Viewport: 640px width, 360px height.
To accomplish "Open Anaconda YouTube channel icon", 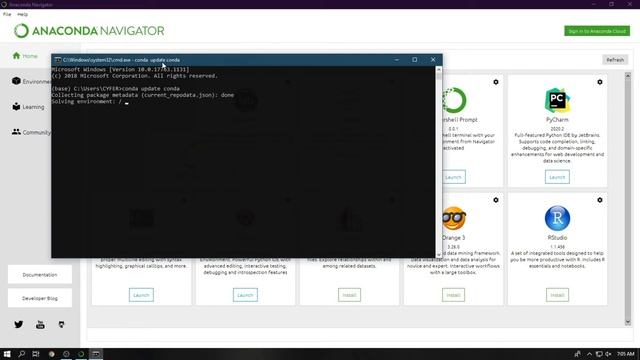I will click(x=40, y=324).
